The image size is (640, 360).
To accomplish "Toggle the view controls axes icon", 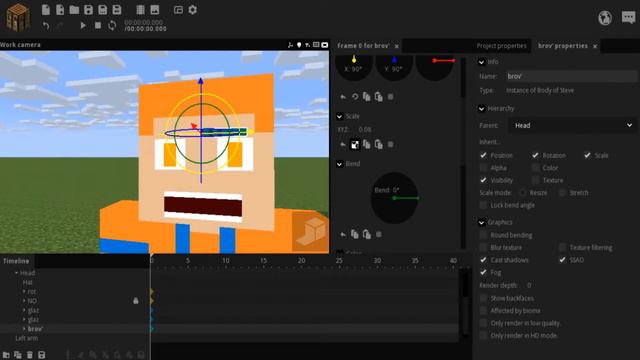I will click(290, 45).
